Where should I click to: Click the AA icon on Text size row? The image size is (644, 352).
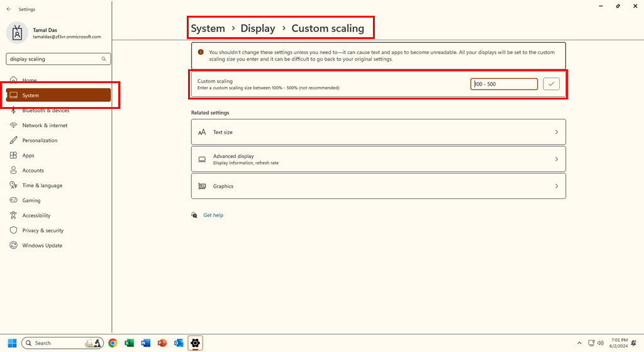coord(202,132)
